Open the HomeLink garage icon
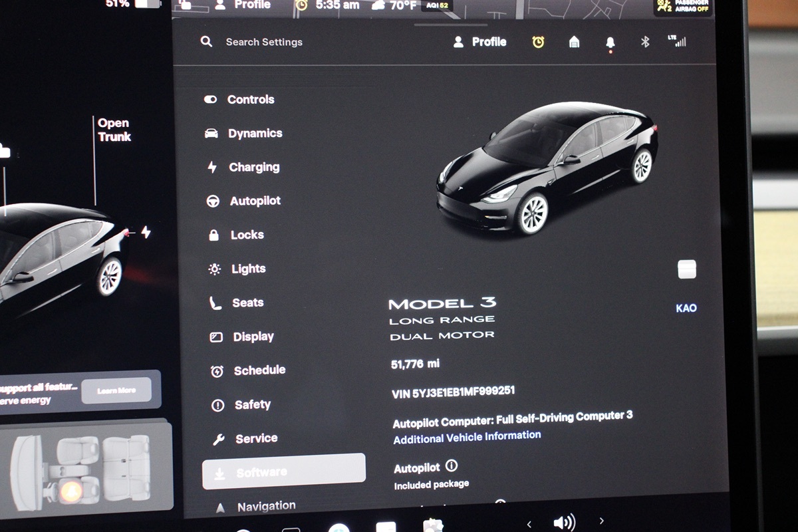798x532 pixels. (x=574, y=42)
